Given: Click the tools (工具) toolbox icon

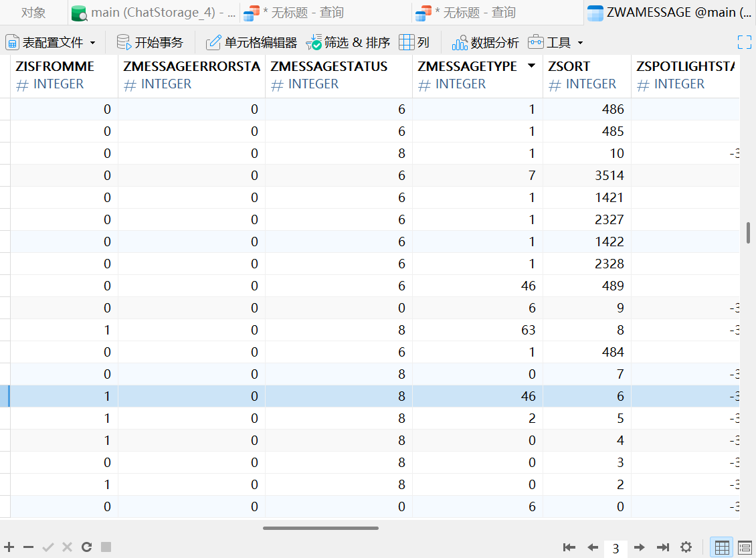Looking at the screenshot, I should tap(536, 43).
